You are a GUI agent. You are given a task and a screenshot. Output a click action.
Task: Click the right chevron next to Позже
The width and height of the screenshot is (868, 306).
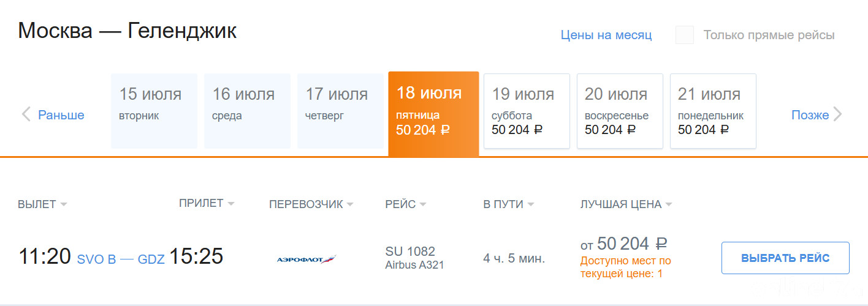pos(838,114)
